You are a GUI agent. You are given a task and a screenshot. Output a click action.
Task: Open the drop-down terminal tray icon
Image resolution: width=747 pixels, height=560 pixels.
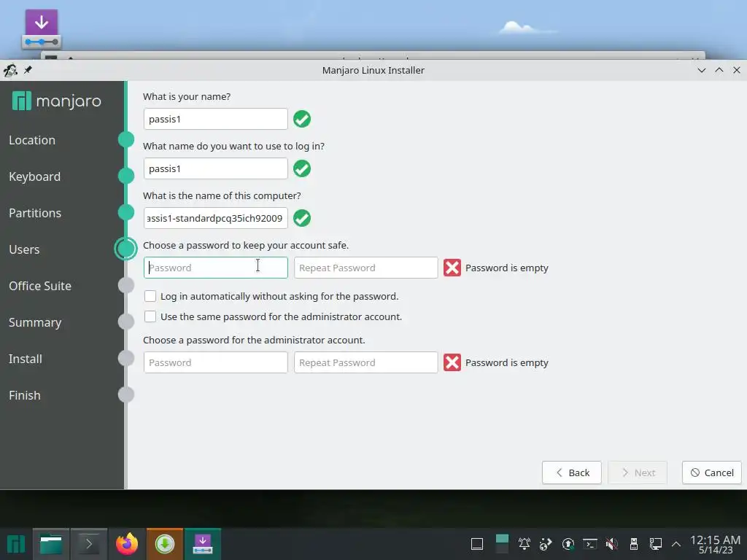[x=589, y=544]
